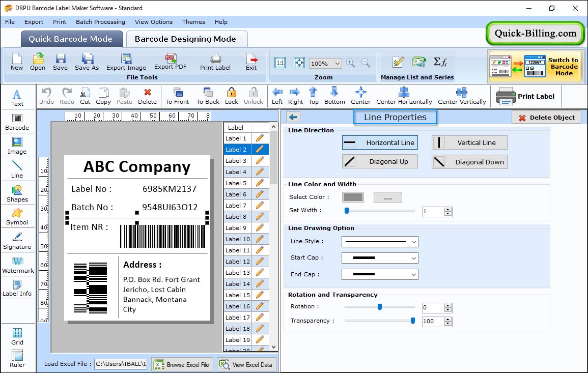Bring object To Front
Viewport: 588px width, 373px height.
177,96
